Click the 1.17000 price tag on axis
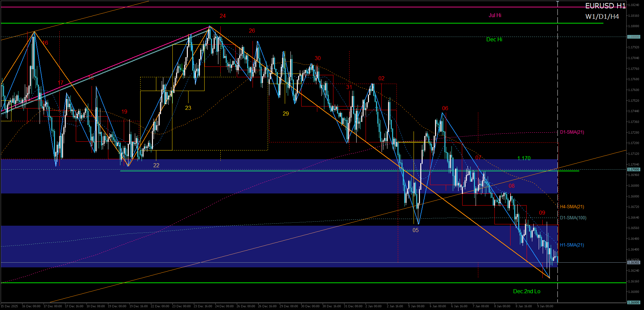 click(634, 170)
